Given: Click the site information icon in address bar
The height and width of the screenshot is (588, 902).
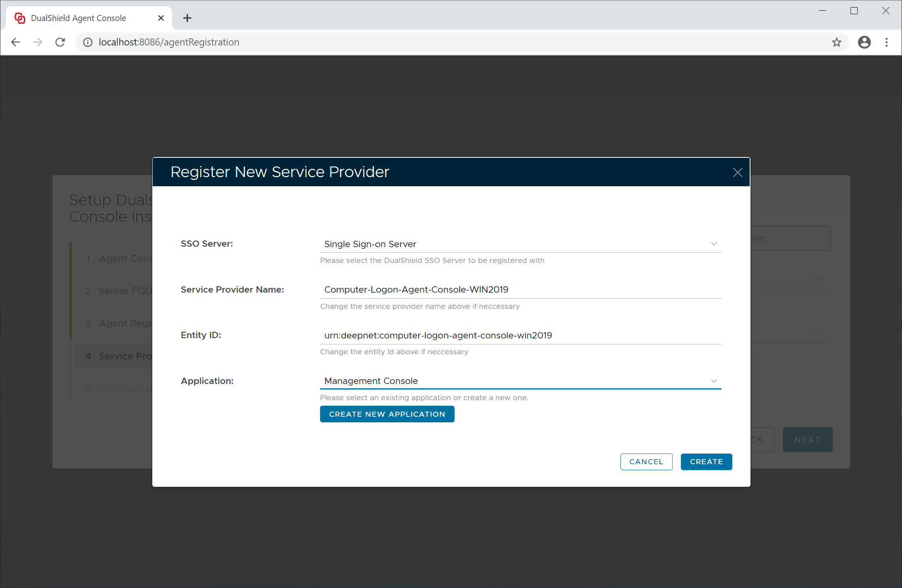Looking at the screenshot, I should point(88,42).
